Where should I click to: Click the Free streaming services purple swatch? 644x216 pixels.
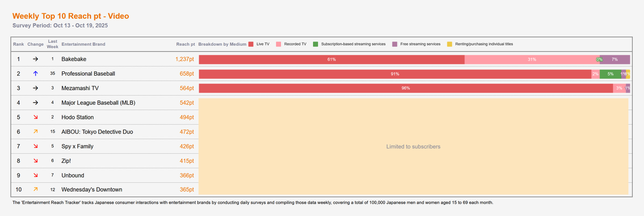[x=395, y=44]
